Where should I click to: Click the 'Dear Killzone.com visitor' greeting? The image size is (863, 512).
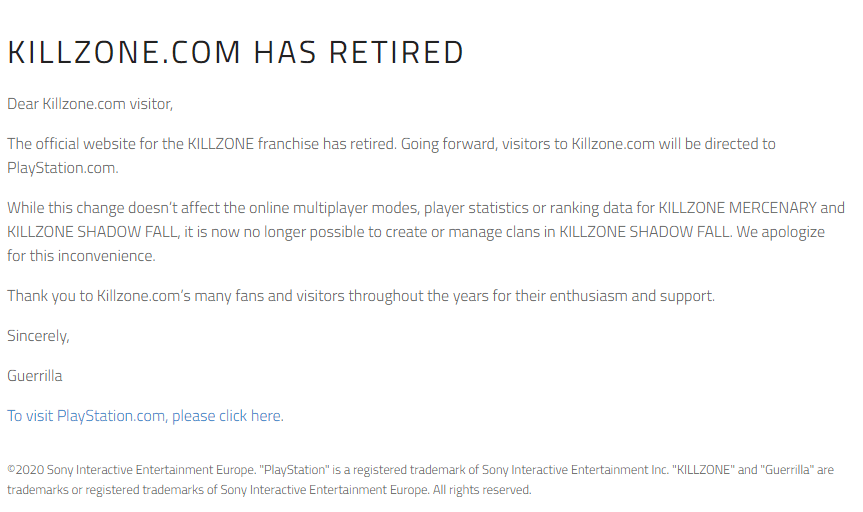point(90,104)
